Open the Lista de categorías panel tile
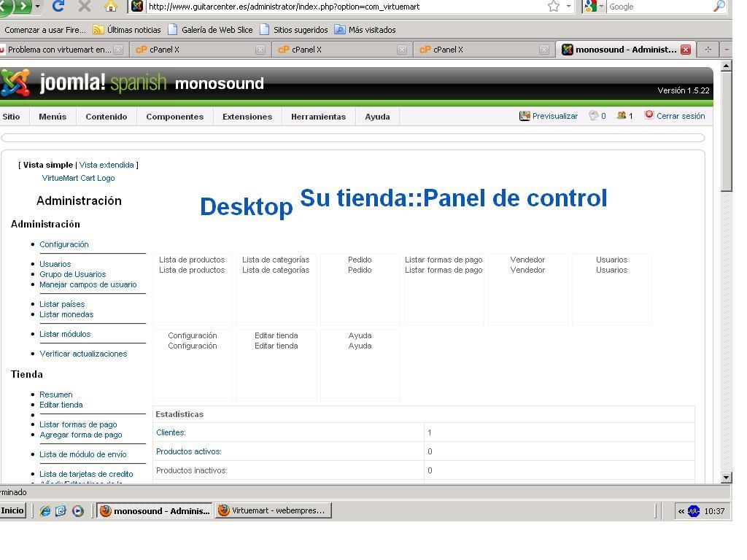Image resolution: width=747 pixels, height=560 pixels. (x=276, y=289)
